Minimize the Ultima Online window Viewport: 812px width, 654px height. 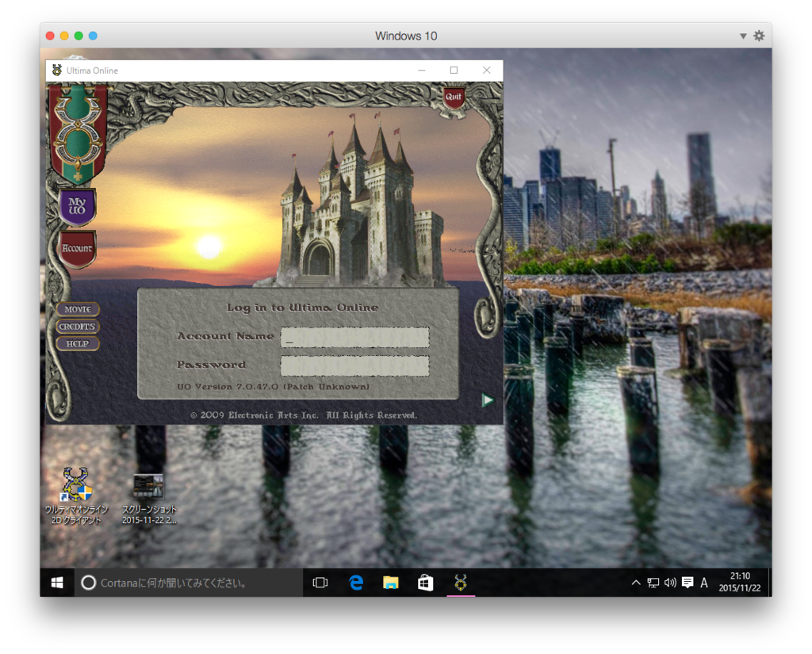422,71
